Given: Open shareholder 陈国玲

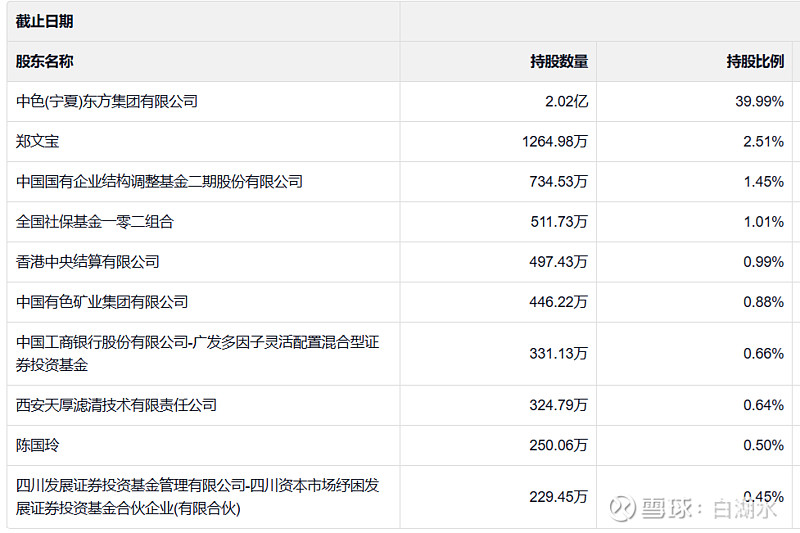Looking at the screenshot, I should 37,445.
